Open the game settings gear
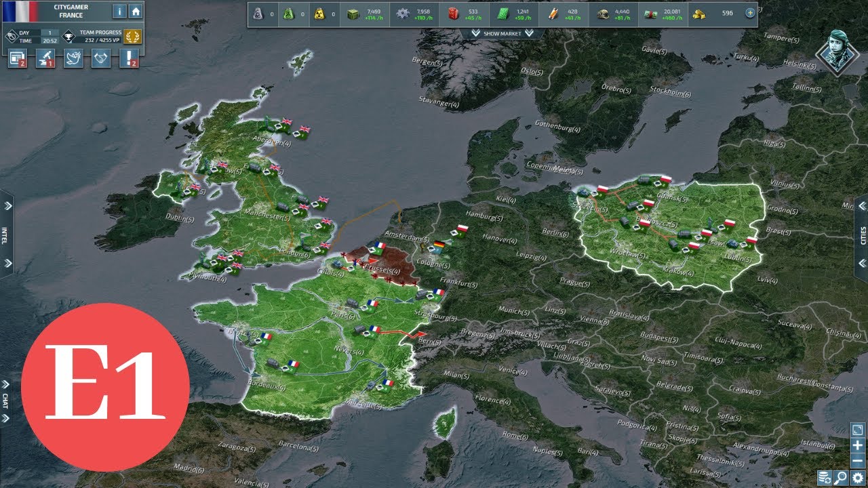Viewport: 868px width, 488px height. point(859,478)
